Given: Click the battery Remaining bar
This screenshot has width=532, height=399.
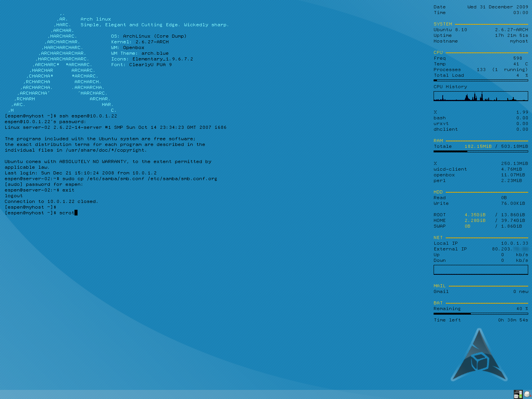Looking at the screenshot, I should (481, 313).
